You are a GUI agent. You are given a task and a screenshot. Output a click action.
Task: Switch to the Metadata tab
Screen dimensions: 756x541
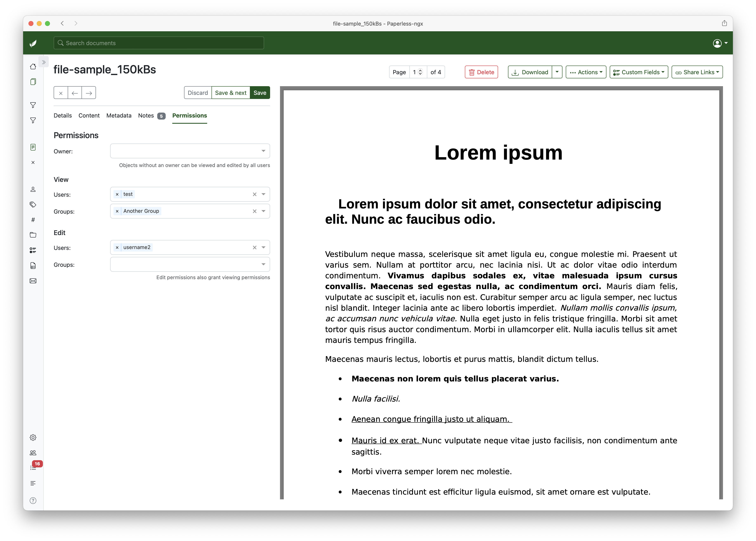119,116
